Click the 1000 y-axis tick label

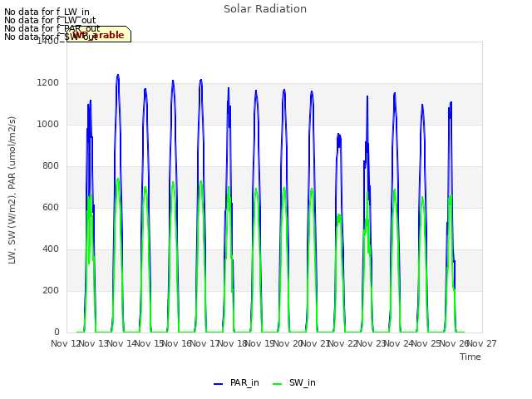tap(48, 124)
